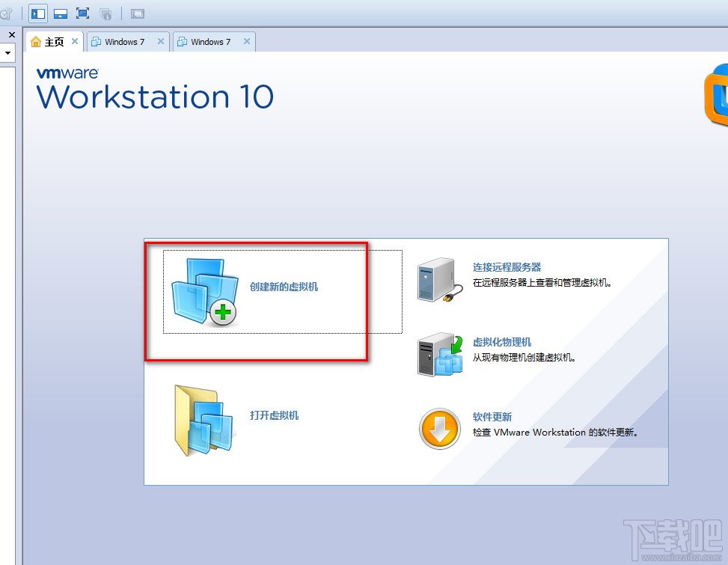The image size is (728, 565).
Task: Close the Windows 7 tab beside 主页
Action: 161,41
